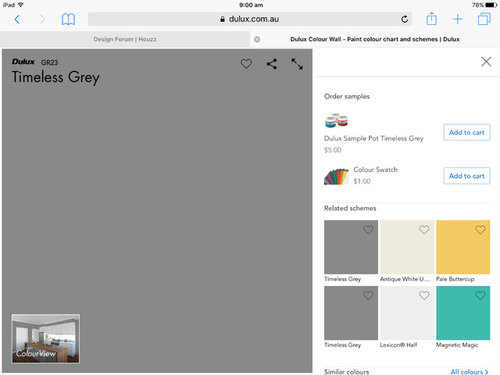Open the ColourView room thumbnail
The image size is (500, 375).
[46, 338]
